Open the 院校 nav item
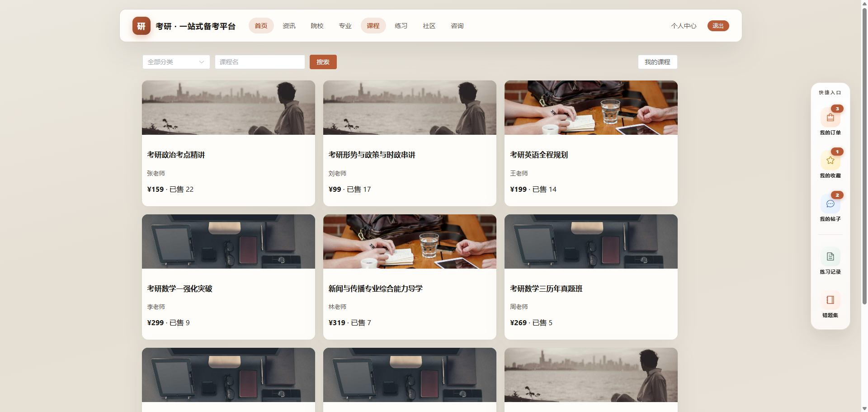This screenshot has height=412, width=868. pos(317,26)
